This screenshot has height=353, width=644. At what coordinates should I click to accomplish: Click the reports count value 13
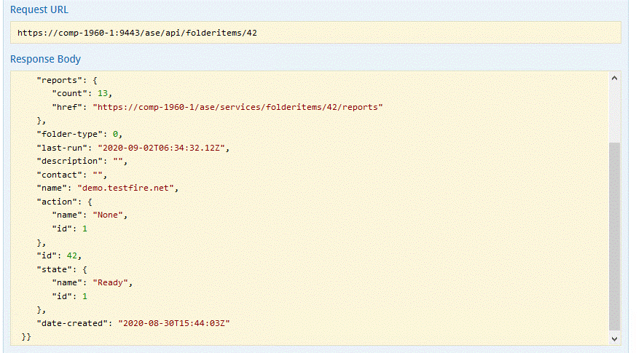101,94
